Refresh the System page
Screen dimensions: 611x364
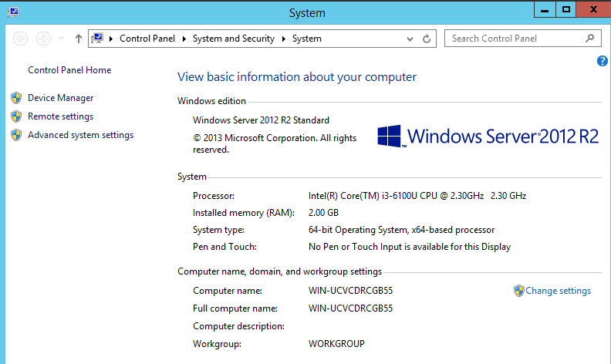[x=427, y=39]
